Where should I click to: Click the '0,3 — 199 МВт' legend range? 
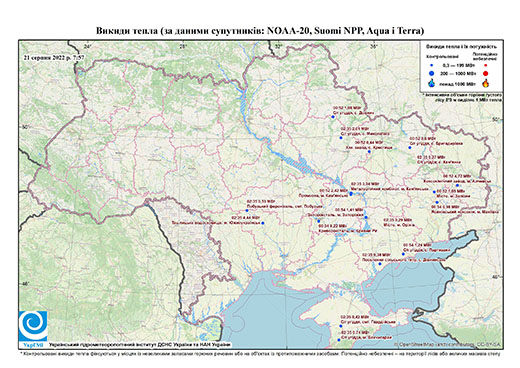(x=458, y=65)
